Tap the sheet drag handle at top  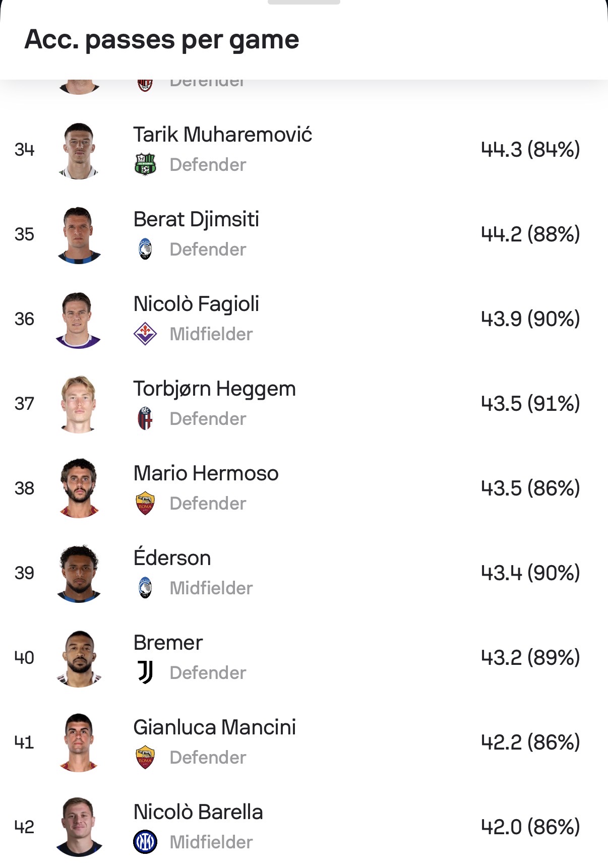tap(304, 2)
